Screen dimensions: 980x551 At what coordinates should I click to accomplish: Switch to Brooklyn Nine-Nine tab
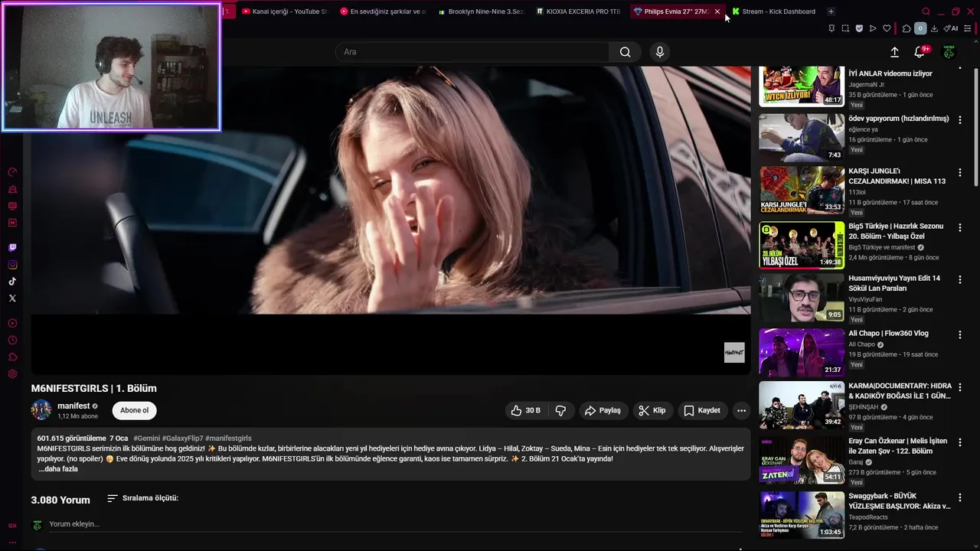(481, 11)
